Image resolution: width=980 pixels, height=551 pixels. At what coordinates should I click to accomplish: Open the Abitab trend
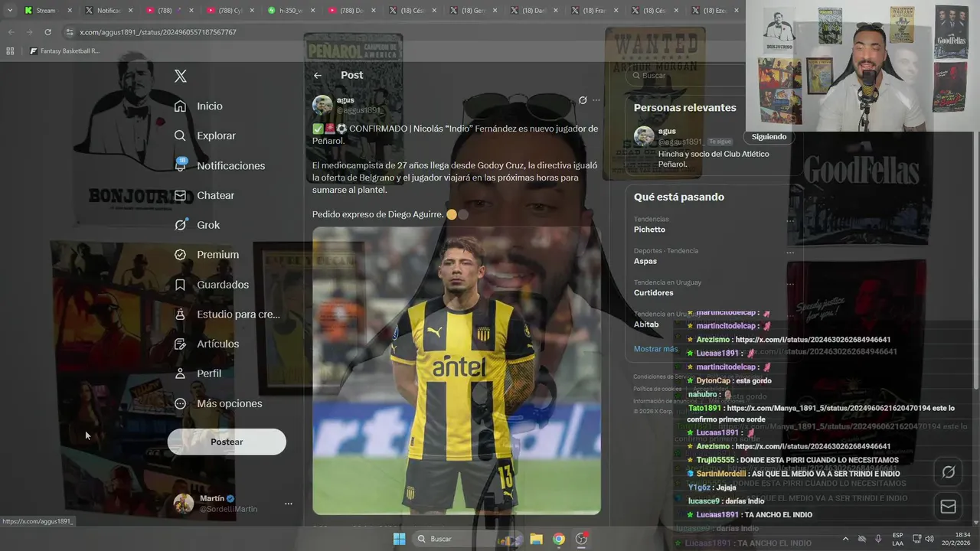tap(646, 324)
